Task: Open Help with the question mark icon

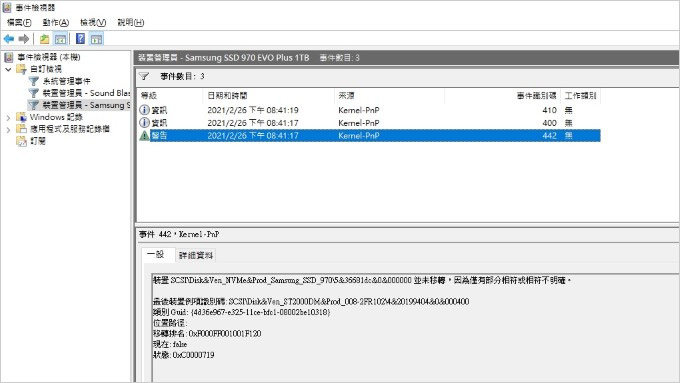Action: 81,39
